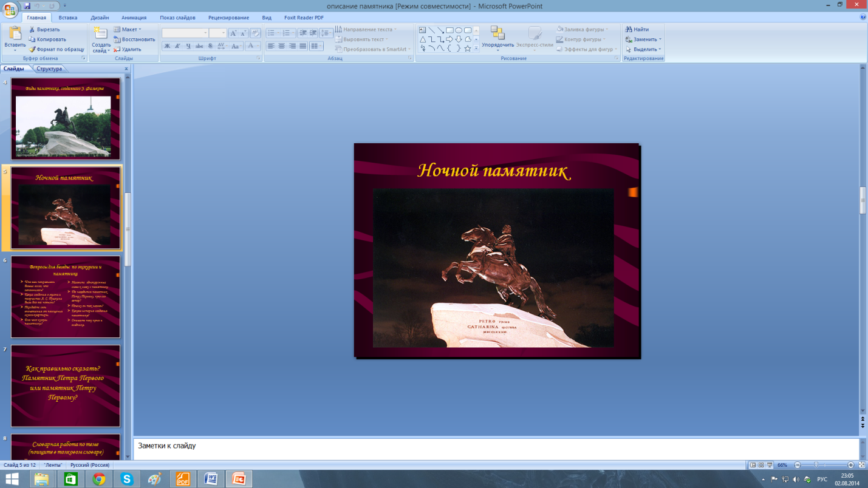
Task: Switch to Normal view button
Action: click(x=753, y=465)
